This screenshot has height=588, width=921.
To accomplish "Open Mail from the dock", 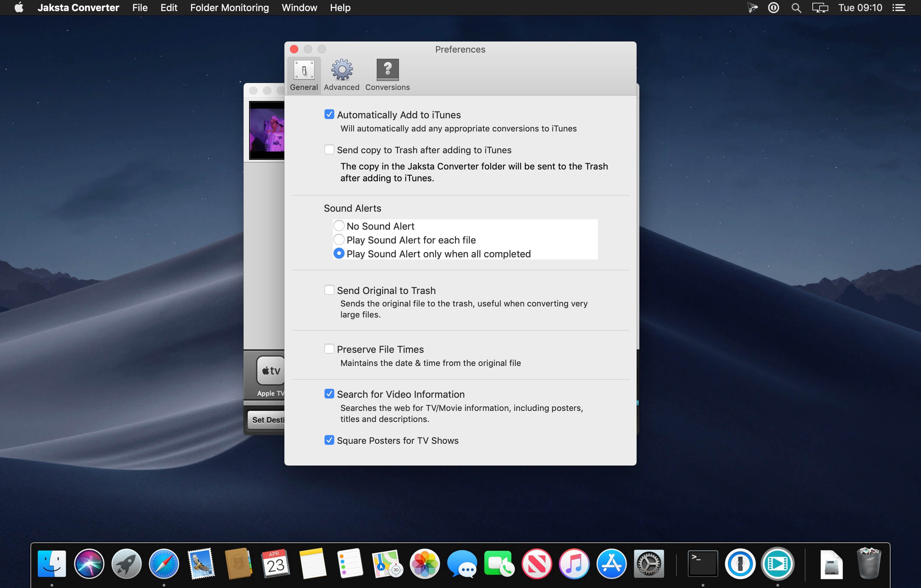I will [x=201, y=563].
